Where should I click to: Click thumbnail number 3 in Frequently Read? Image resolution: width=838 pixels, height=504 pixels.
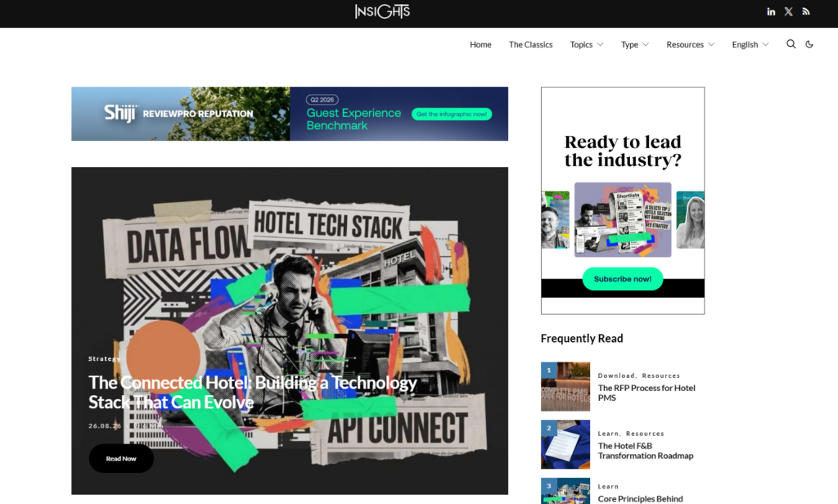click(565, 491)
